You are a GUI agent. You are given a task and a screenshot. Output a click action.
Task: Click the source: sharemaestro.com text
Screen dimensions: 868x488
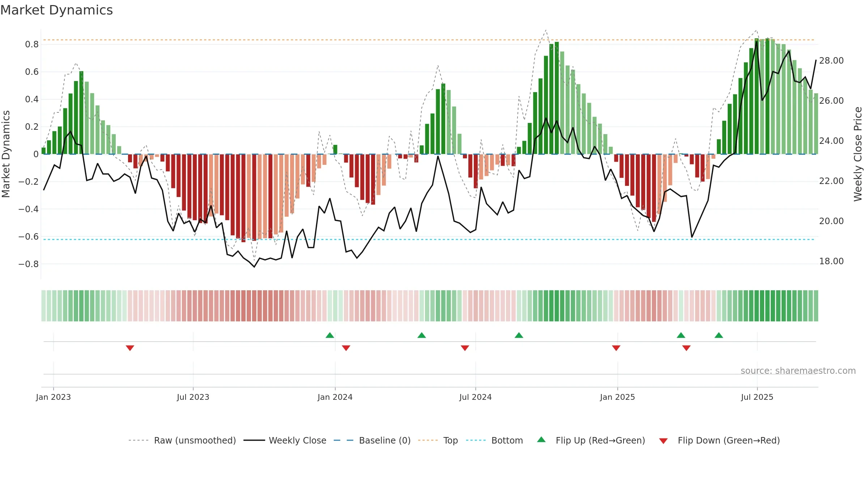pyautogui.click(x=798, y=371)
